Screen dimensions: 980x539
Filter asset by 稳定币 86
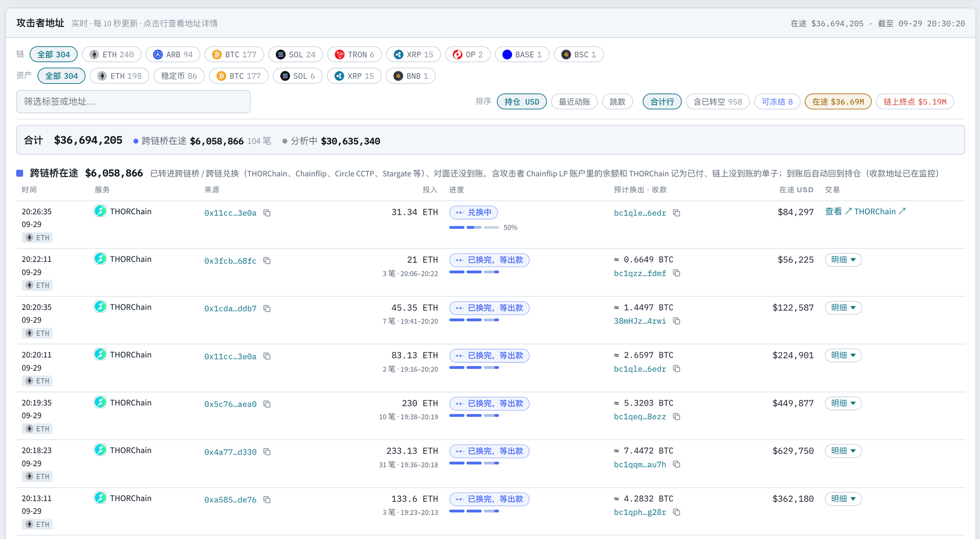click(179, 76)
